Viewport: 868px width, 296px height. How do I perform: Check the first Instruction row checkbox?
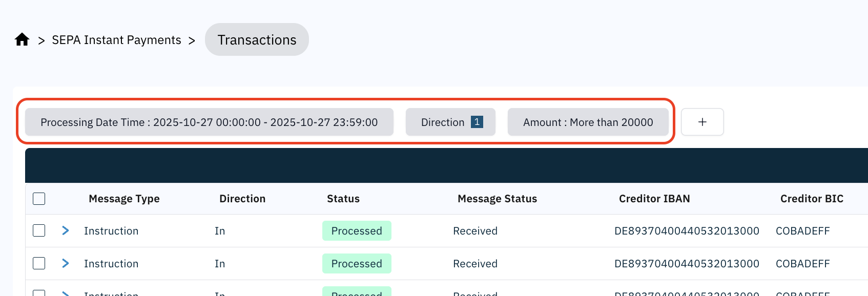pos(39,230)
